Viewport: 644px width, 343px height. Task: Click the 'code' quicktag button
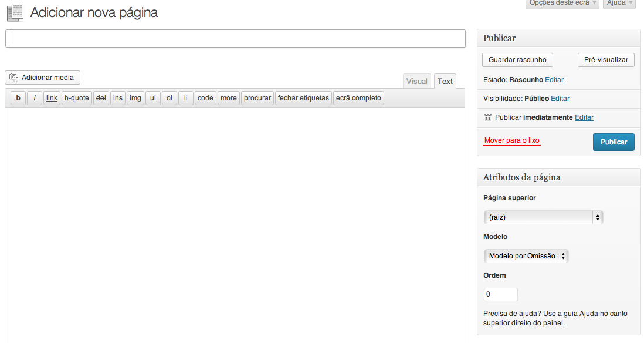pyautogui.click(x=205, y=98)
